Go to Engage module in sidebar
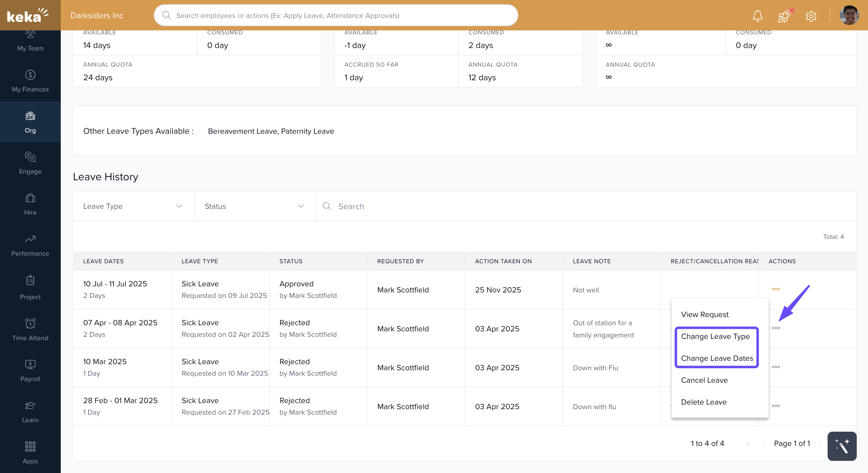This screenshot has width=868, height=473. point(30,163)
